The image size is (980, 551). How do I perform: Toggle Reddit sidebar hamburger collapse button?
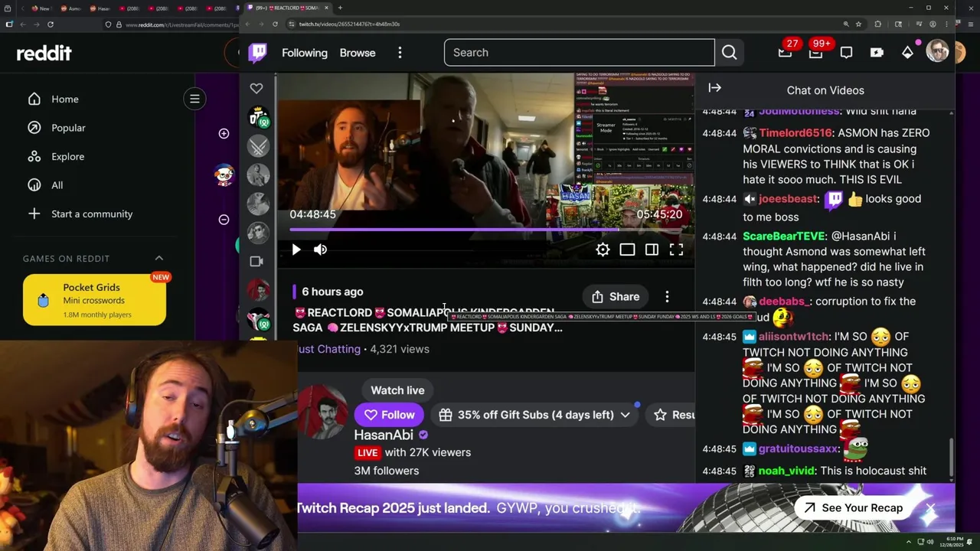[x=194, y=99]
